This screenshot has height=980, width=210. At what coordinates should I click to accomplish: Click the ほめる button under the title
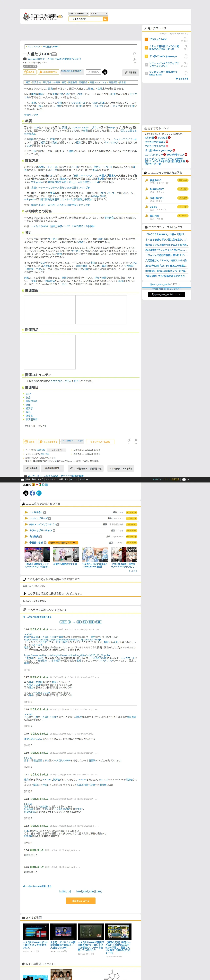point(30,72)
